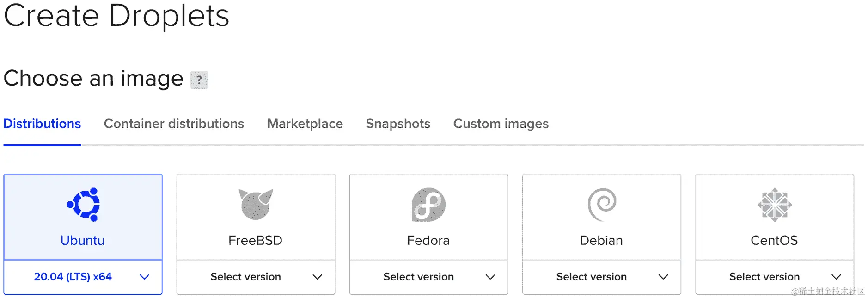The height and width of the screenshot is (299, 868).
Task: Select the Snapshots tab
Action: [398, 124]
